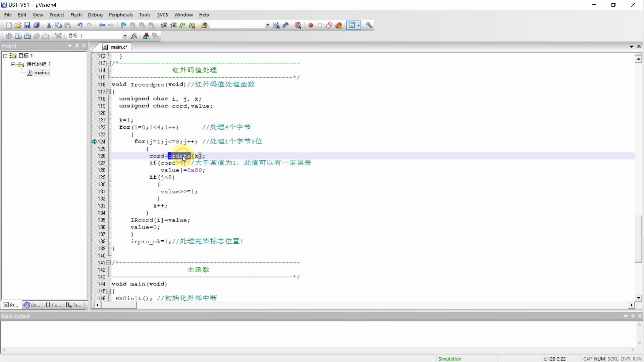This screenshot has width=644, height=362.
Task: Click editor scroll down arrow
Action: tap(639, 298)
